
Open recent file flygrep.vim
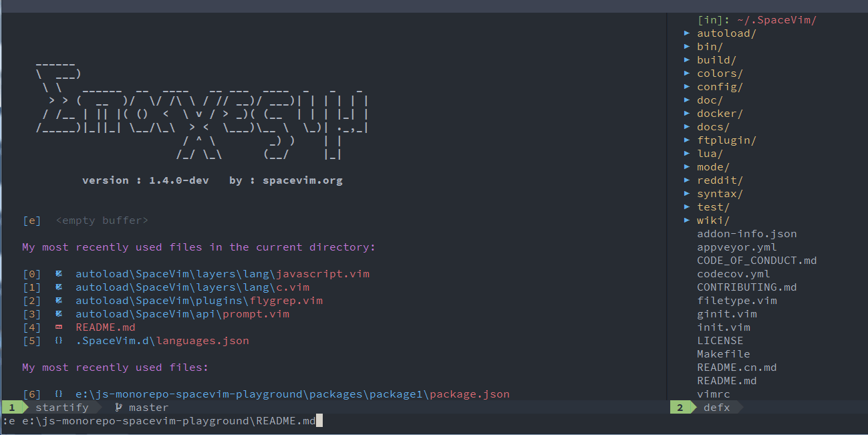pyautogui.click(x=199, y=301)
